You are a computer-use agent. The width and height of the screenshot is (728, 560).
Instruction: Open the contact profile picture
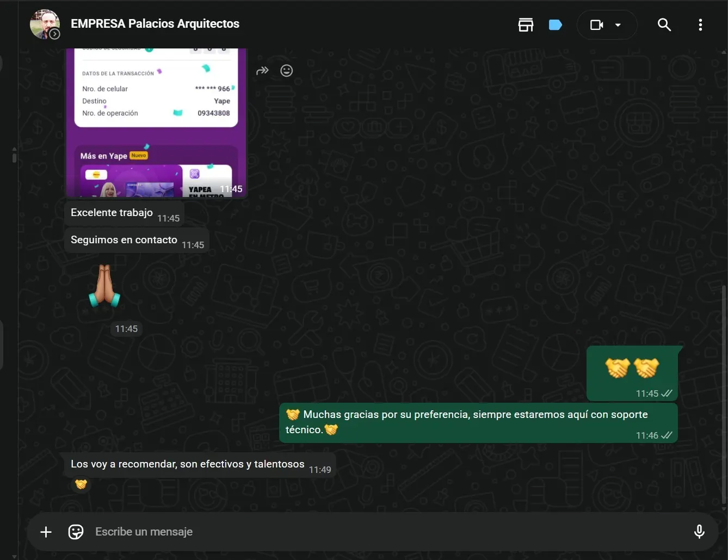click(45, 24)
